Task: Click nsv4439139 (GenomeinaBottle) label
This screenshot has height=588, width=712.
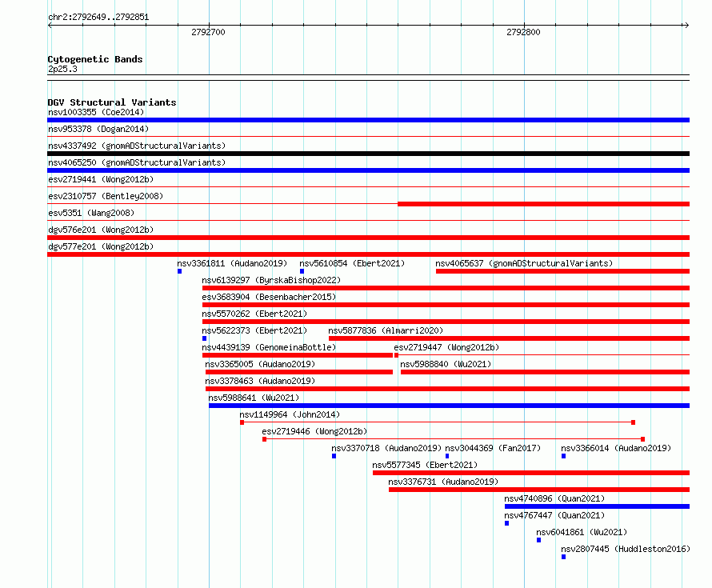Action: point(269,347)
